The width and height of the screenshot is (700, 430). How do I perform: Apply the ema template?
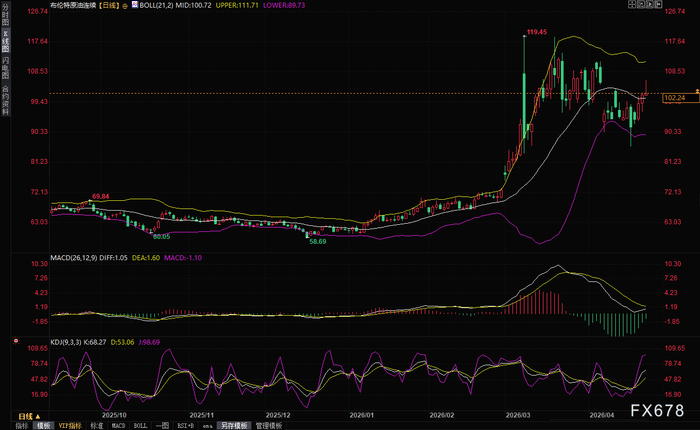coord(207,426)
